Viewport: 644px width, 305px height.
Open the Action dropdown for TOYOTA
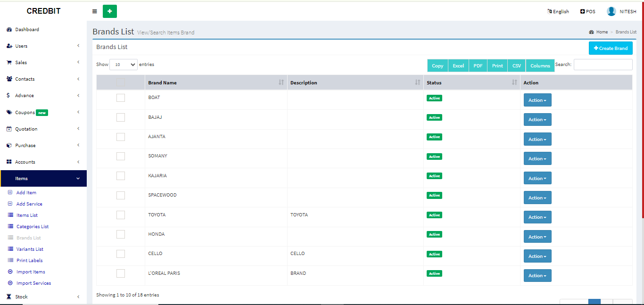537,217
